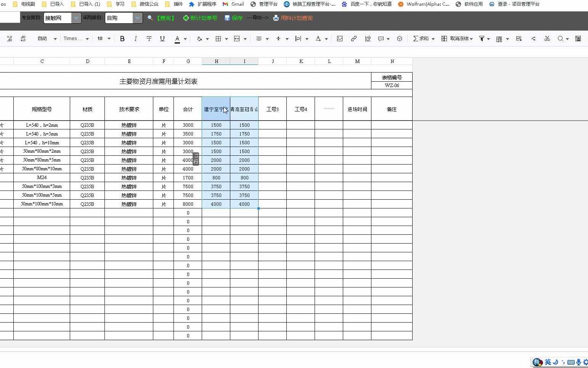Open the 采购类别 自购 combo box
Viewport: 588px width, 368px height.
pos(124,18)
